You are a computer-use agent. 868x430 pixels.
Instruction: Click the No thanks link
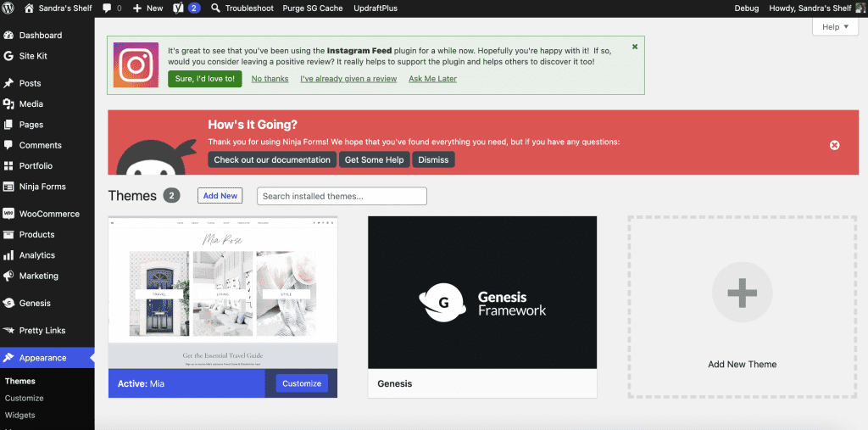click(270, 79)
